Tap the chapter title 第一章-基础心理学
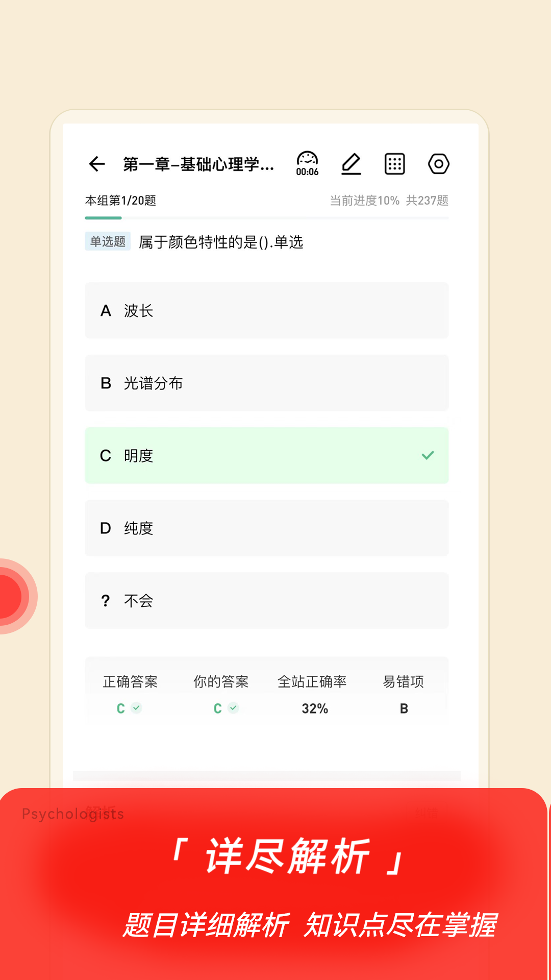Image resolution: width=551 pixels, height=980 pixels. click(198, 164)
